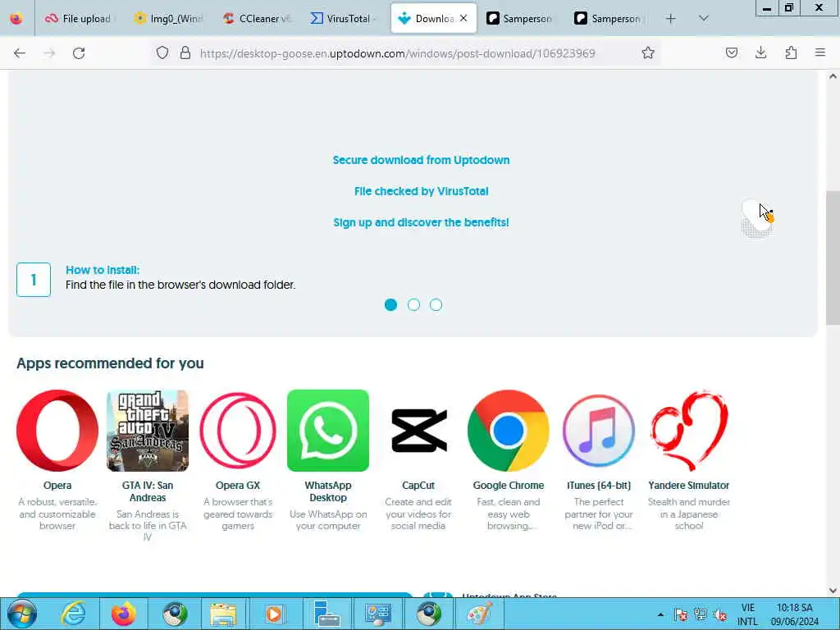Open the Opera GX app icon

(238, 431)
